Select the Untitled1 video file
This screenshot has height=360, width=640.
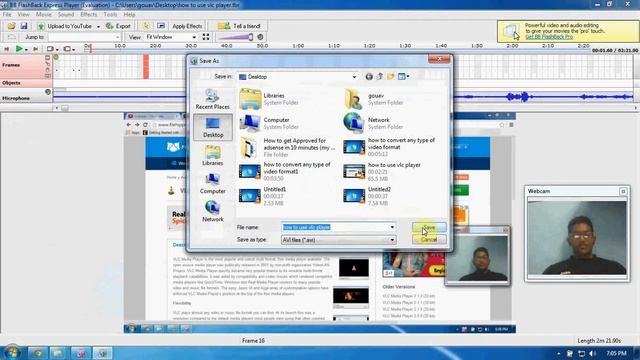click(x=263, y=196)
